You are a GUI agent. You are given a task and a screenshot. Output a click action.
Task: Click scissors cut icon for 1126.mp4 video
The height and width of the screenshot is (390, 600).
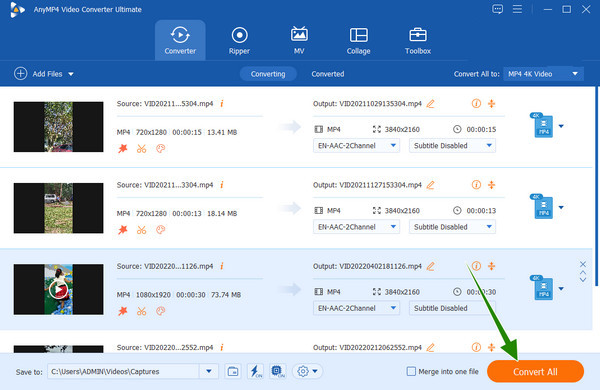click(x=142, y=311)
